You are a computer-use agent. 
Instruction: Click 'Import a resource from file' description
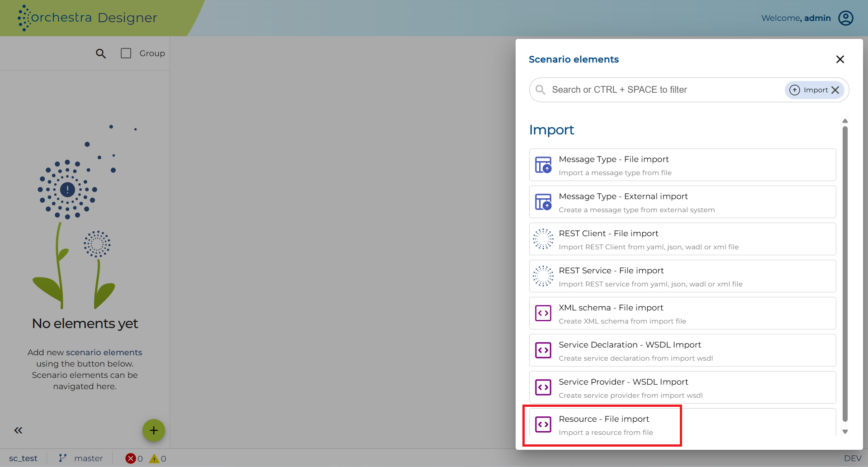pyautogui.click(x=606, y=433)
